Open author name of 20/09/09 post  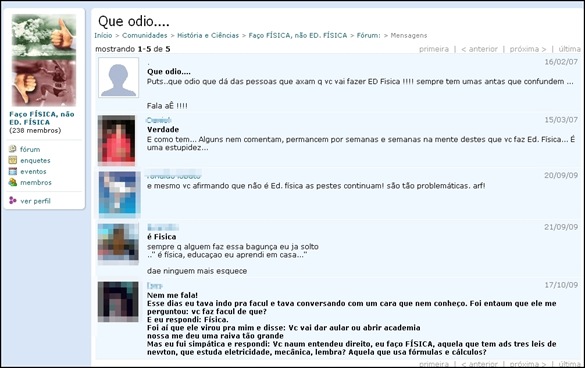tap(174, 175)
